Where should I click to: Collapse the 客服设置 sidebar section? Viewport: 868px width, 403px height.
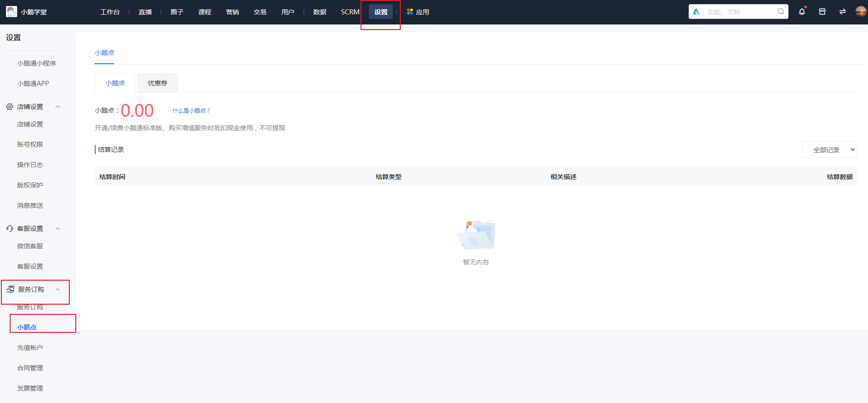[58, 229]
